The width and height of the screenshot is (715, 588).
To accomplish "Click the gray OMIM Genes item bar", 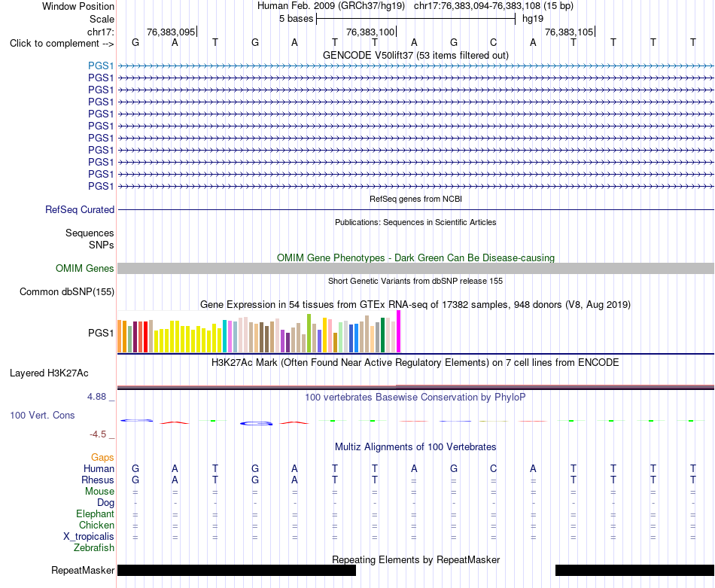I will point(415,268).
